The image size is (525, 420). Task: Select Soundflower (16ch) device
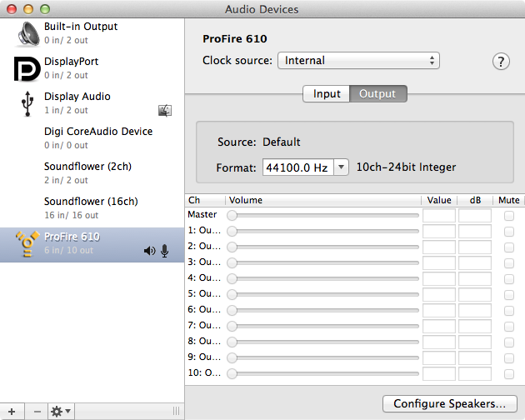92,208
